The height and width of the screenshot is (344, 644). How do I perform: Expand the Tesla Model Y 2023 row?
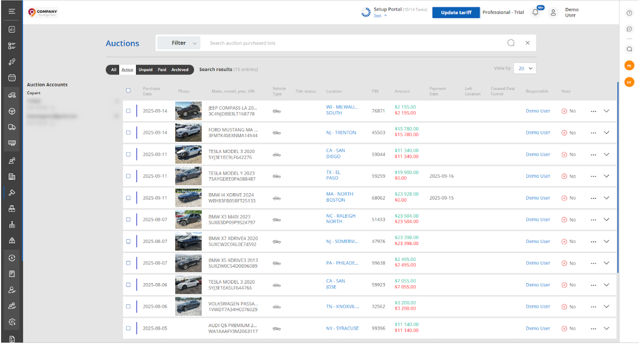606,176
